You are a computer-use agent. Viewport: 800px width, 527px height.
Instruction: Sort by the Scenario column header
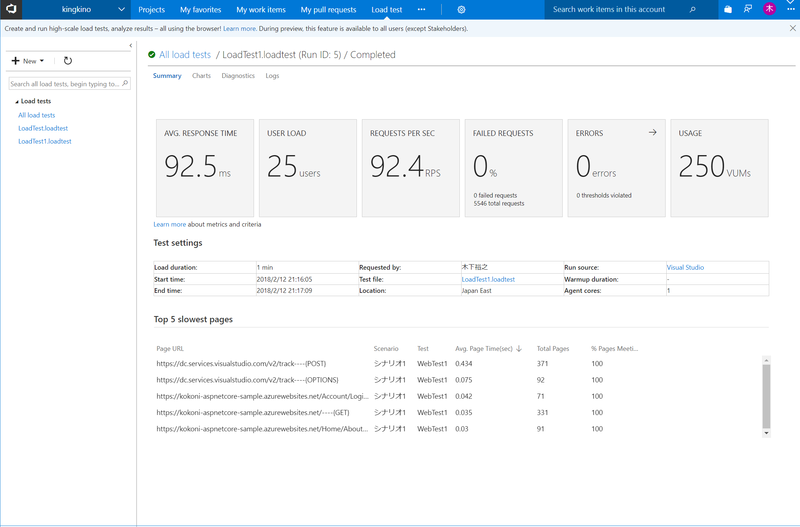(x=386, y=349)
